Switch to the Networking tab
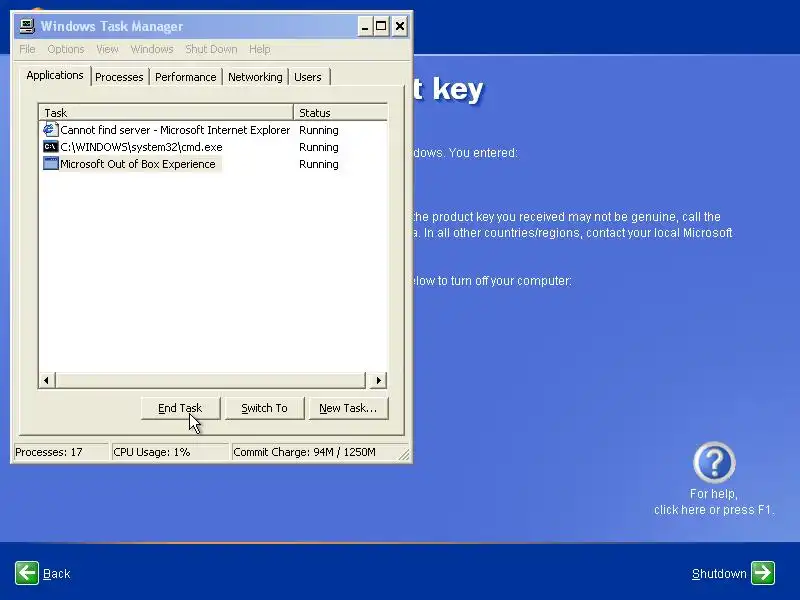 [255, 77]
